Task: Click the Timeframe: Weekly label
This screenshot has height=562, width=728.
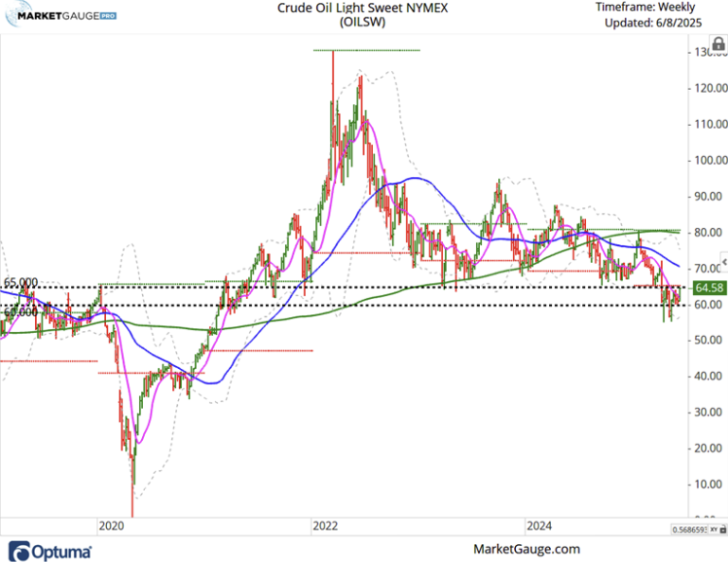Action: point(644,7)
